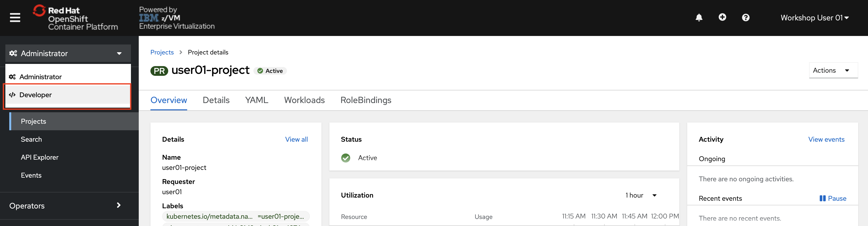
Task: Click the Red Hat OpenShift logo
Action: point(75,18)
